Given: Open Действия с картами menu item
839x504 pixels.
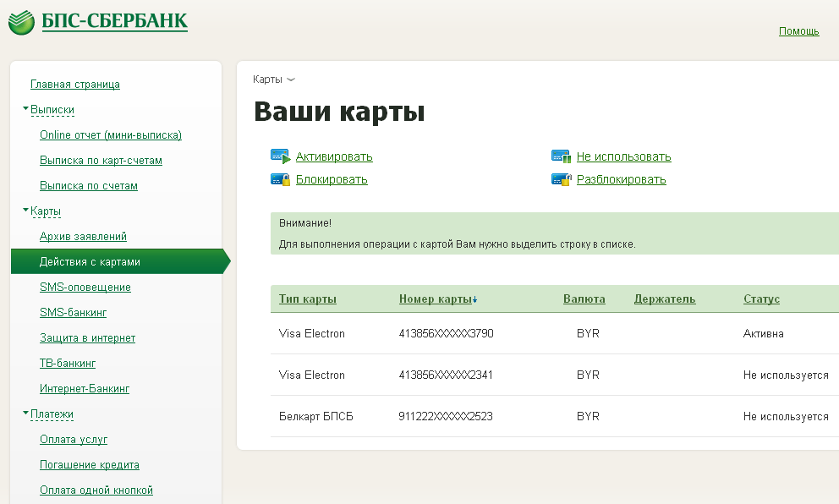Looking at the screenshot, I should pyautogui.click(x=90, y=262).
